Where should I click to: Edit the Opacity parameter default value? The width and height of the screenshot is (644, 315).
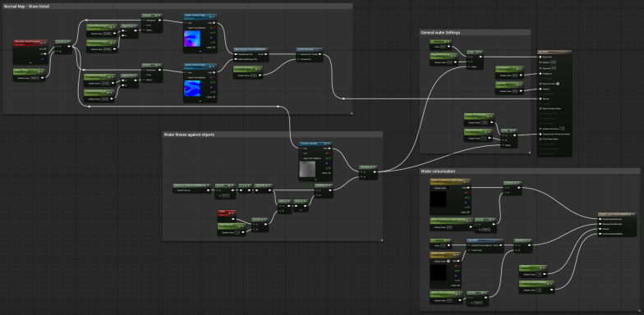pos(515,91)
